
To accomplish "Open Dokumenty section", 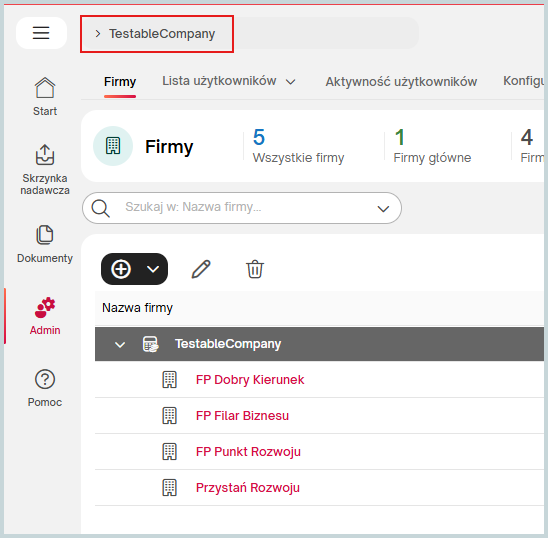I will click(x=45, y=244).
